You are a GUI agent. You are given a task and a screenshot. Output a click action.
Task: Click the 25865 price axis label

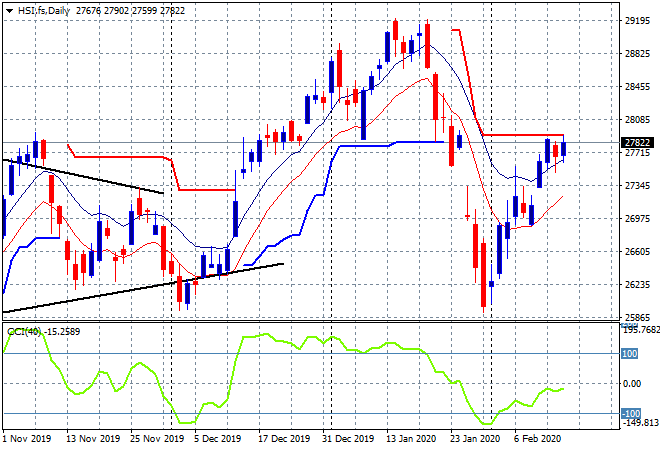(x=637, y=317)
